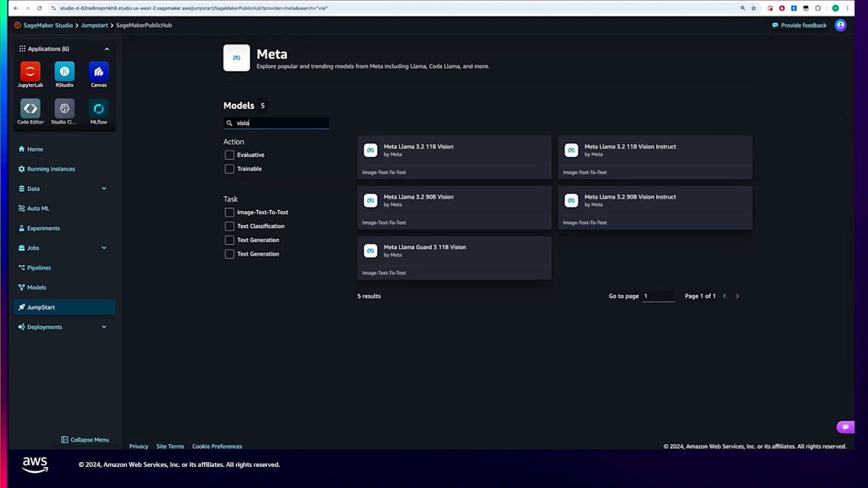This screenshot has width=868, height=488.
Task: Click the user profile avatar in the Studio header
Action: pyautogui.click(x=841, y=25)
